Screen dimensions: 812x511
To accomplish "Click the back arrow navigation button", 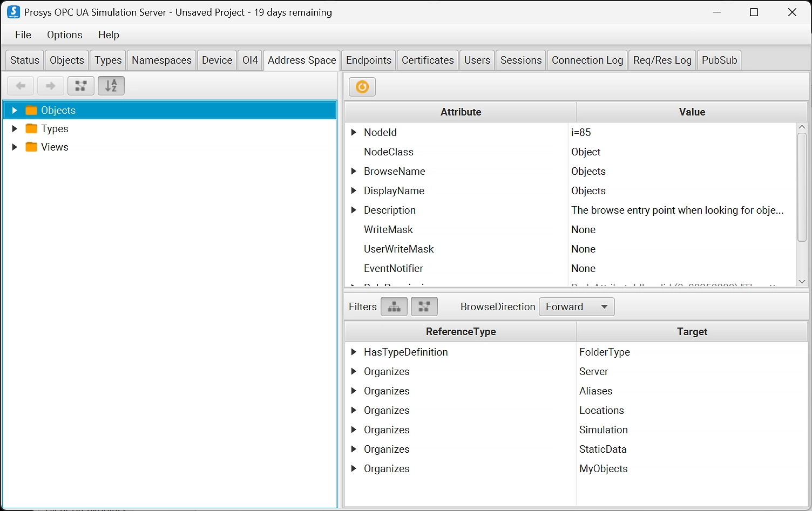I will click(21, 86).
